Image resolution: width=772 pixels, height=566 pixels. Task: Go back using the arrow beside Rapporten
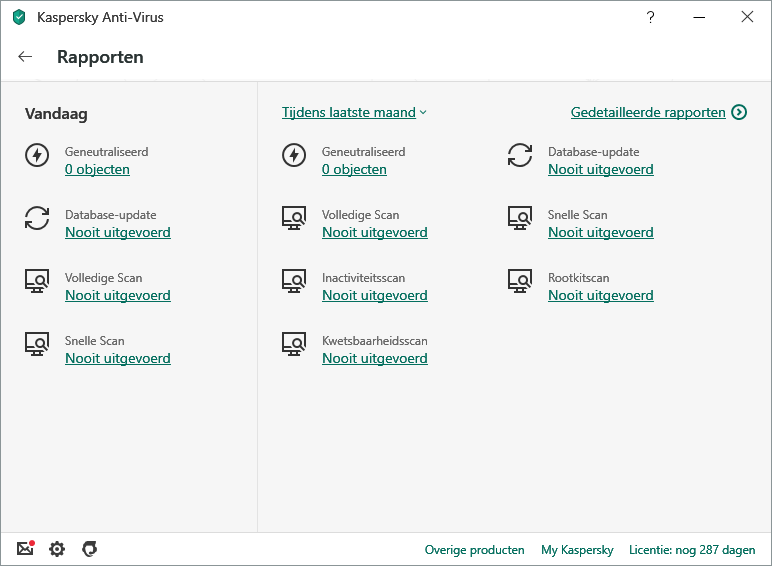tap(25, 57)
